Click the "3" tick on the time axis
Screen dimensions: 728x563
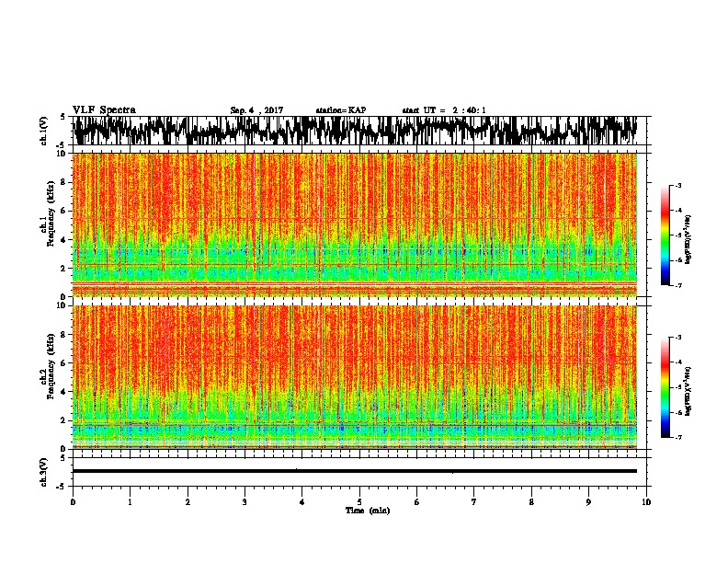pos(245,502)
